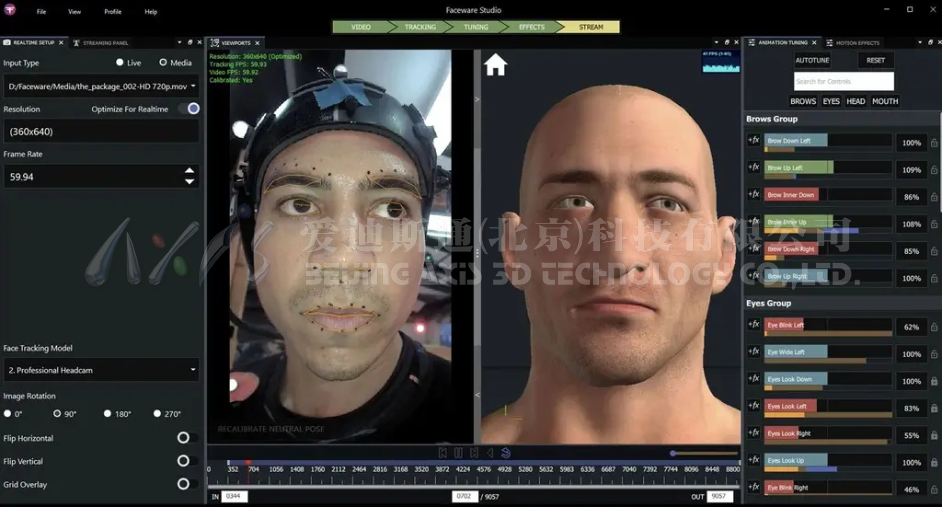Jump to the first frame of the timeline
The image size is (942, 507).
442,453
